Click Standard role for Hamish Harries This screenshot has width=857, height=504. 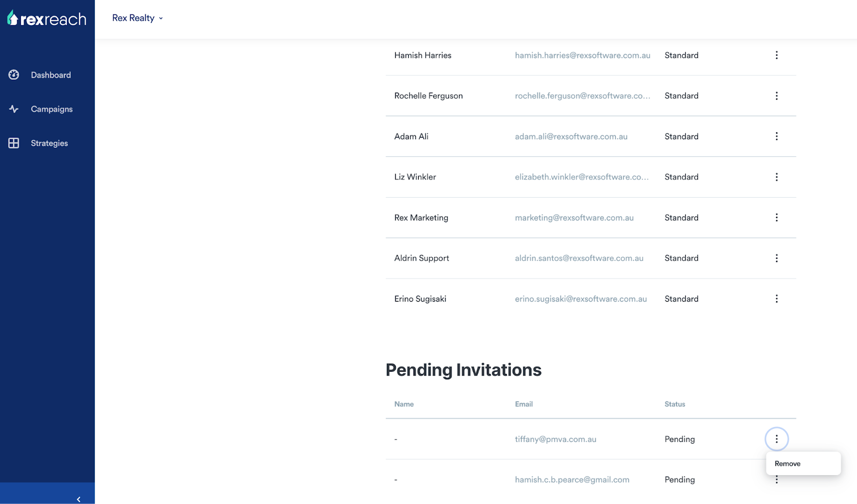click(x=681, y=55)
